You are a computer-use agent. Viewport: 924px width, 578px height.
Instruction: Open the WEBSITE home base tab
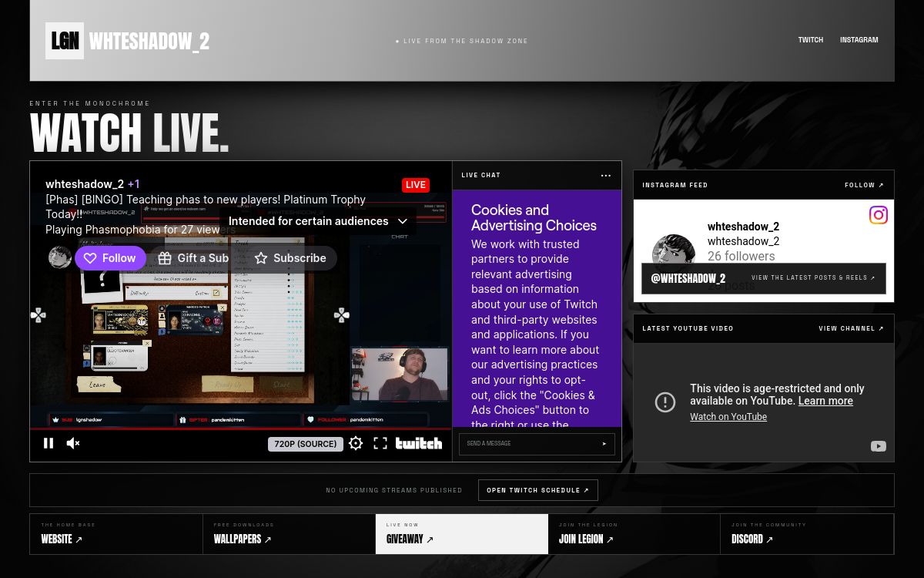coord(116,534)
